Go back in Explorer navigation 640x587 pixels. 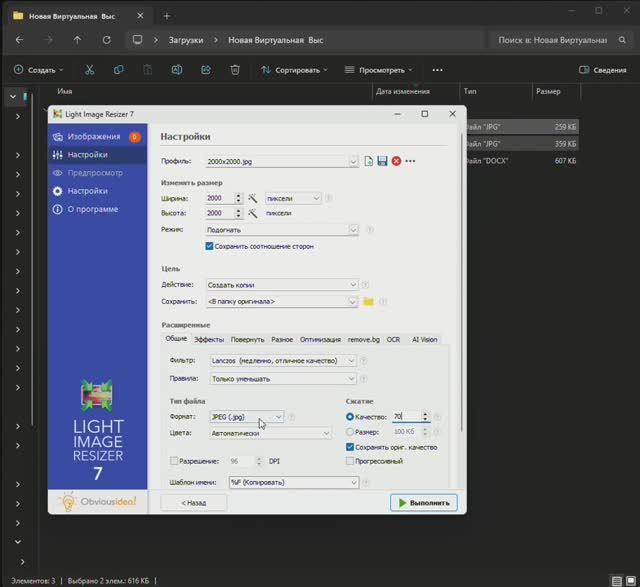tap(19, 40)
